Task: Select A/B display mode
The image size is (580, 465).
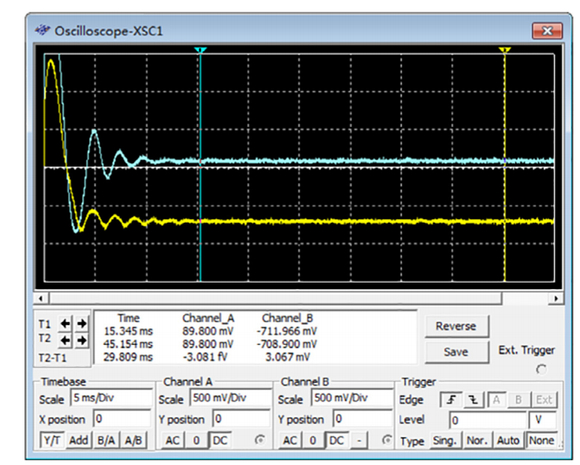Action: (133, 440)
